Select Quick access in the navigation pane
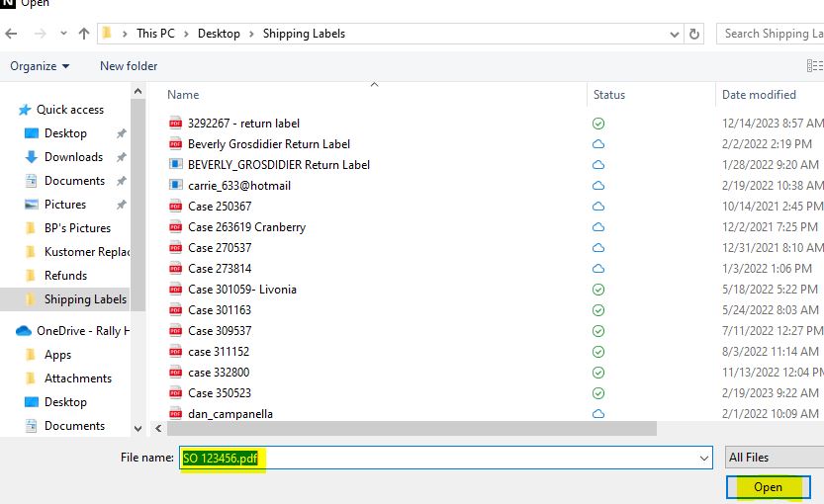This screenshot has width=824, height=504. 70,110
